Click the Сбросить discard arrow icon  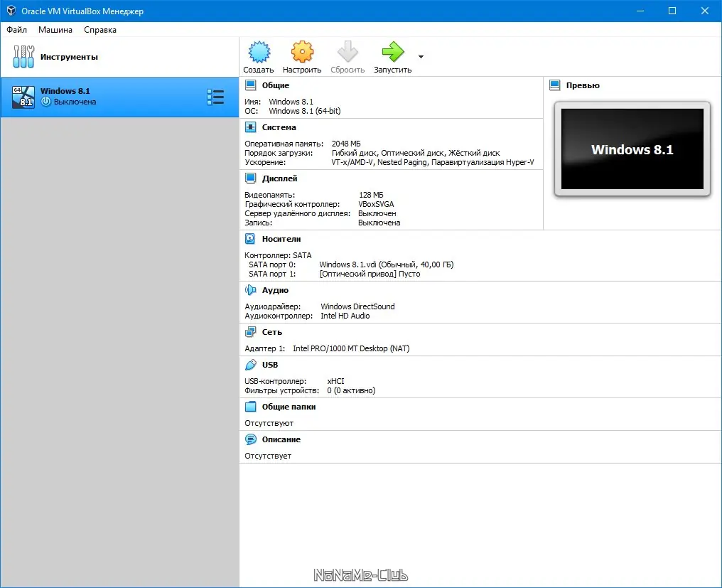pyautogui.click(x=347, y=52)
